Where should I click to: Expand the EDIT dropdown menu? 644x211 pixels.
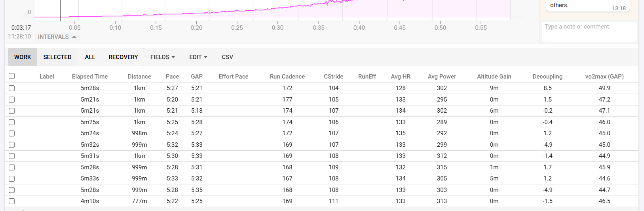point(198,57)
